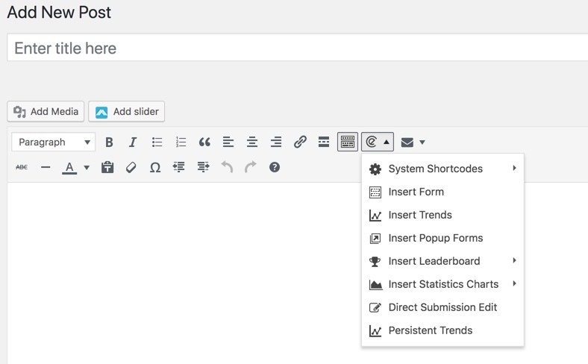The height and width of the screenshot is (364, 588).
Task: Open the text color picker arrow
Action: (x=87, y=168)
